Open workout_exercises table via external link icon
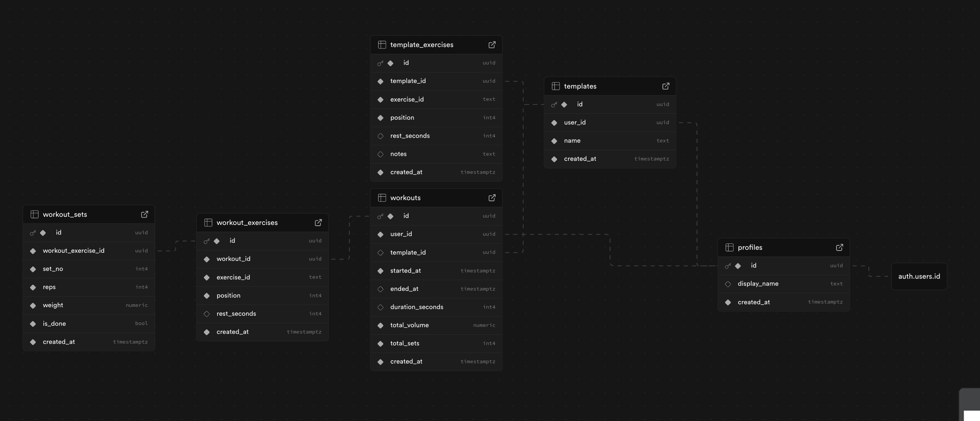The width and height of the screenshot is (980, 421). point(318,223)
